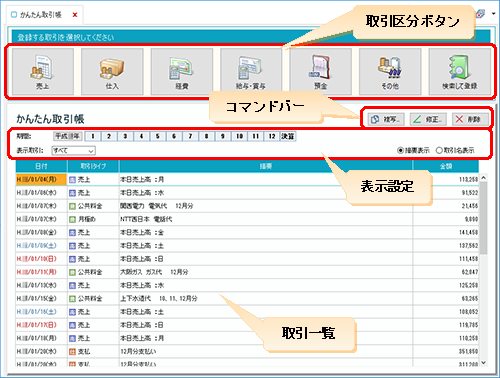Click the amount 110,268
The image size is (500, 378).
coord(468,338)
